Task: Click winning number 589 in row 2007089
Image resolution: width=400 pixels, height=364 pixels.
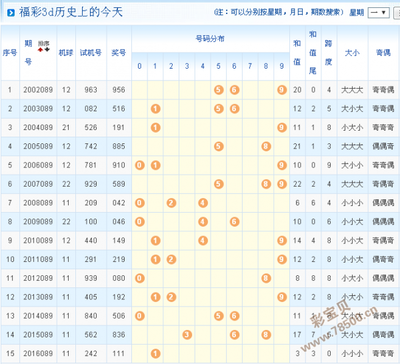Action: [119, 184]
